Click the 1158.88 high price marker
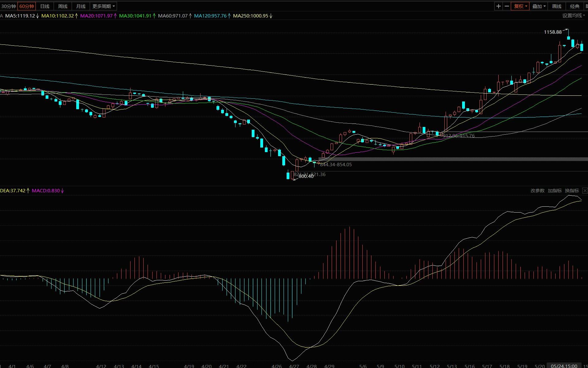588x368 pixels. 553,32
